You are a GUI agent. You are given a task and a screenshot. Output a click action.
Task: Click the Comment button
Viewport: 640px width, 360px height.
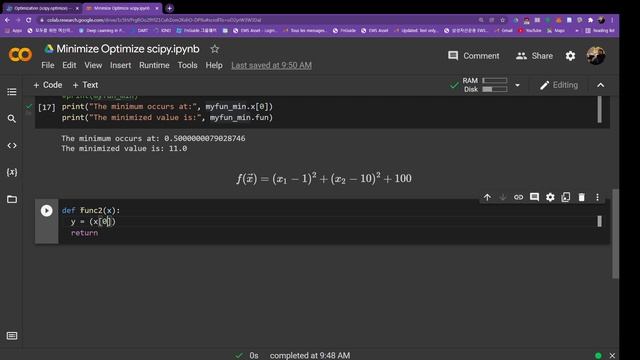tap(473, 56)
